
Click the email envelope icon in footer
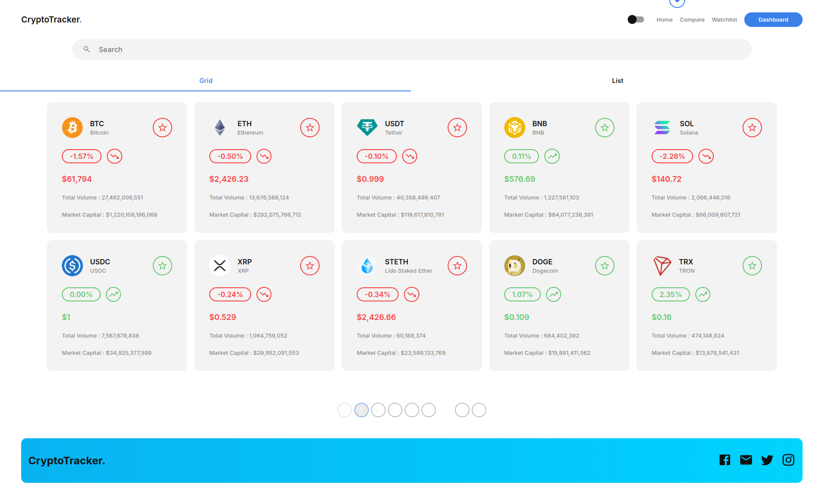point(746,460)
